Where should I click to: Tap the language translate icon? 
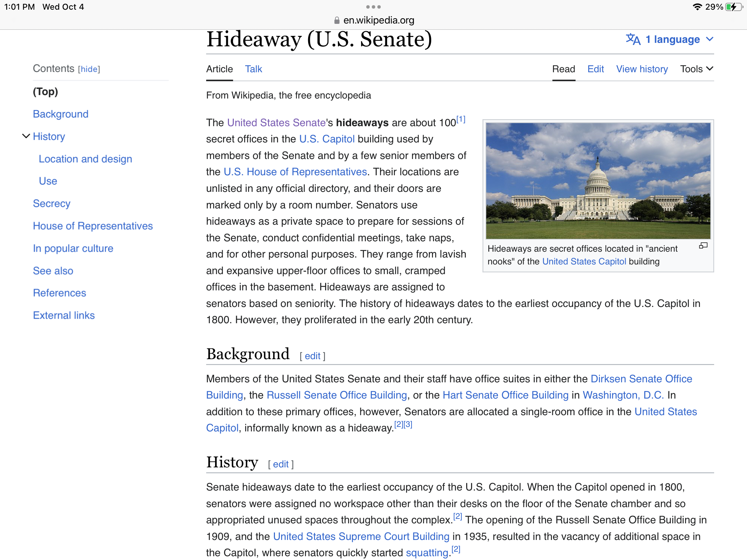click(633, 39)
